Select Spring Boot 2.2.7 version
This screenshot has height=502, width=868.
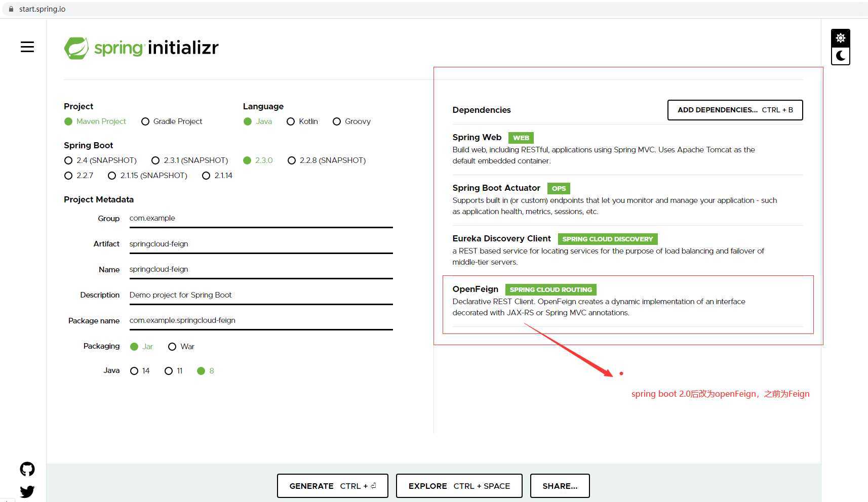point(79,176)
